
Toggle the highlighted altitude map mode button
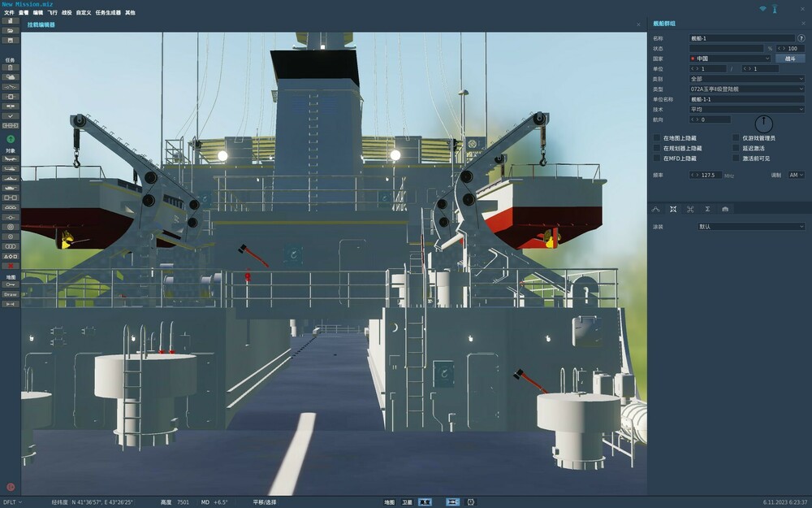click(425, 501)
